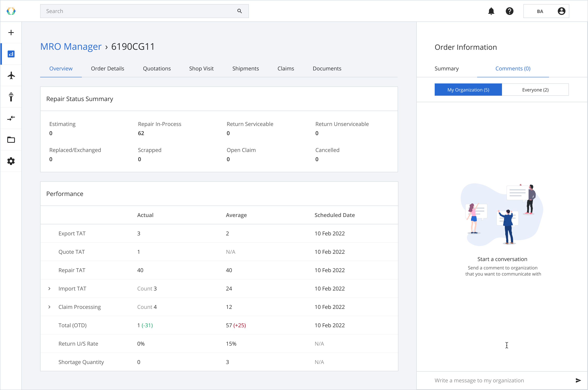588x390 pixels.
Task: Click the Export TAT row label
Action: 72,233
